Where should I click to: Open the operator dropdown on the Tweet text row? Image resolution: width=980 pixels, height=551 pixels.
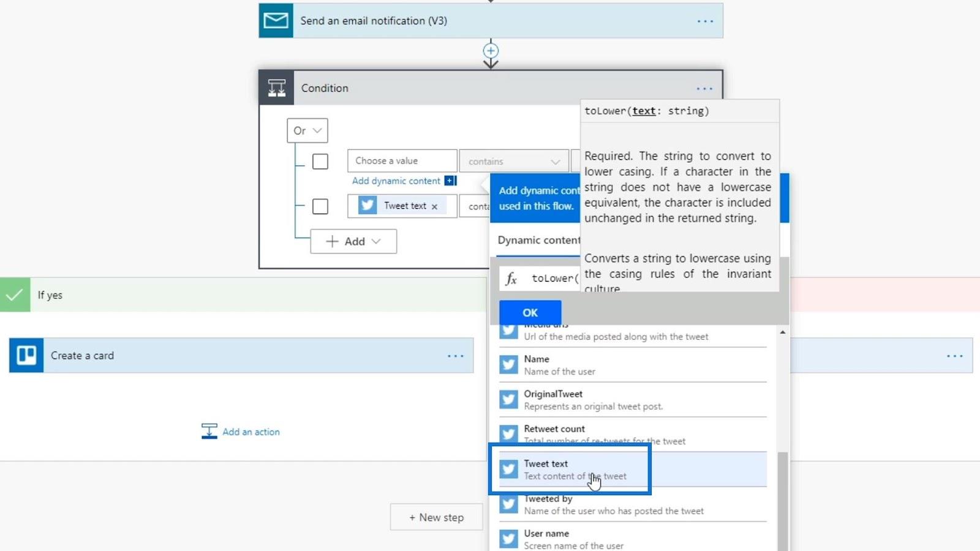coord(475,206)
